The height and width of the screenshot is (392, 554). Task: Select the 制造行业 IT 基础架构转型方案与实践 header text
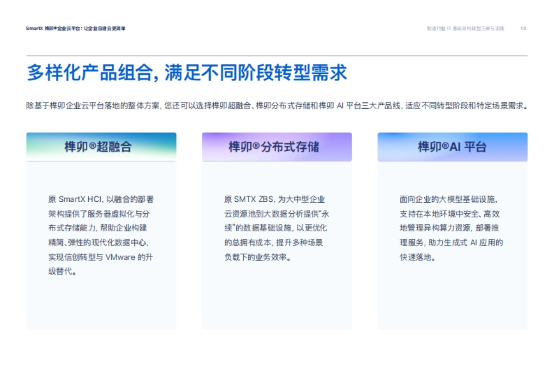pos(466,29)
